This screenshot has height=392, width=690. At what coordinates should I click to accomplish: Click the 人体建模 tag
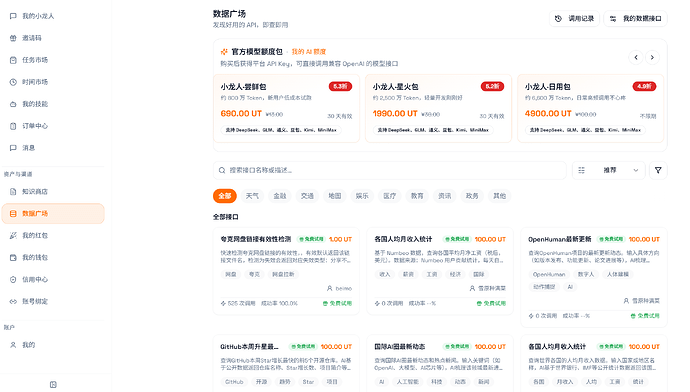(x=618, y=274)
